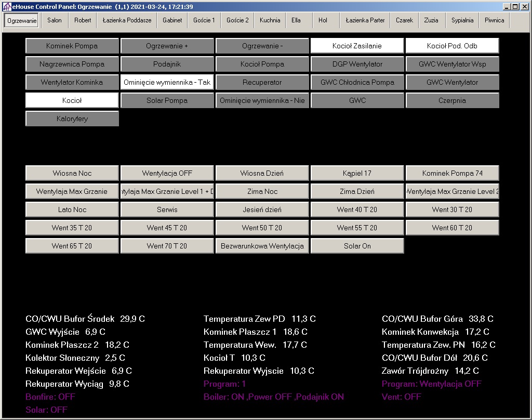Click the Vent: OFF status text
Screen dimensions: 532x420
[x=402, y=397]
